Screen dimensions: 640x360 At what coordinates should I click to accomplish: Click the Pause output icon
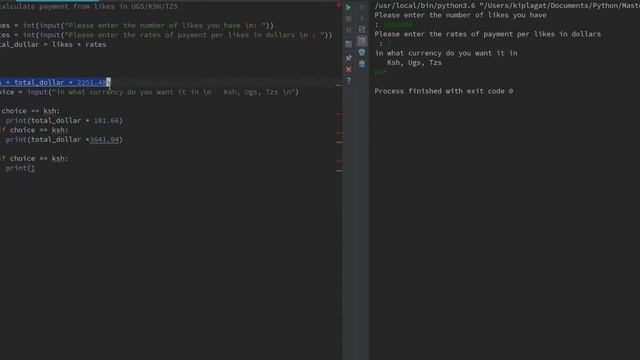click(x=349, y=30)
